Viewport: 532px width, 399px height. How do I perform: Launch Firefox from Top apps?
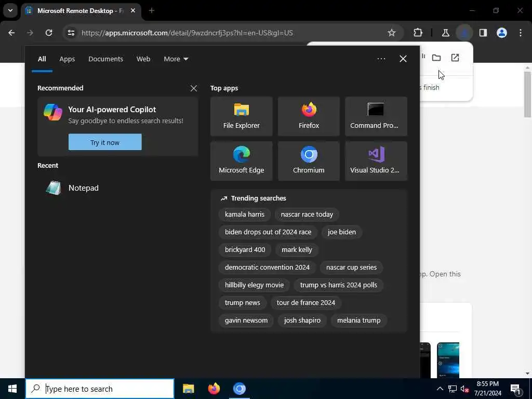tap(309, 116)
